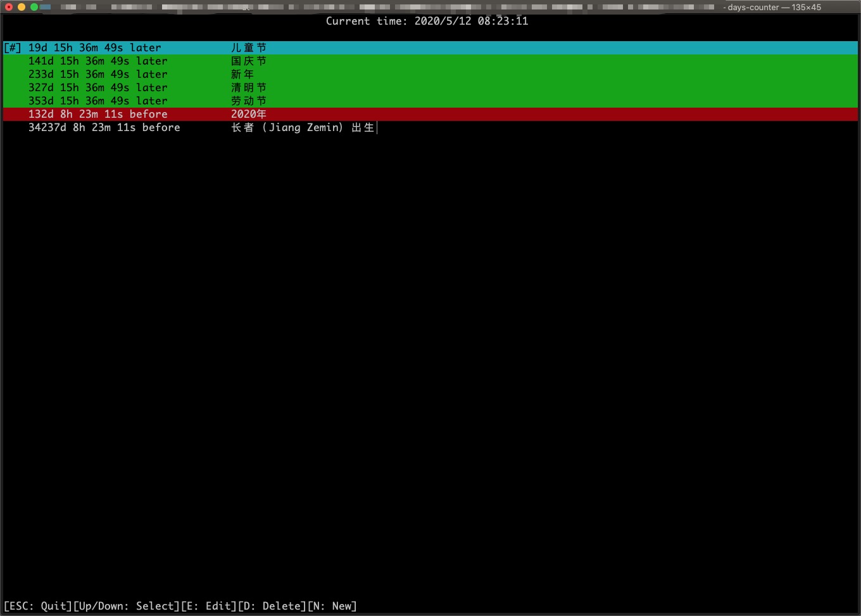
Task: Close the terminal with the red button
Action: tap(9, 7)
